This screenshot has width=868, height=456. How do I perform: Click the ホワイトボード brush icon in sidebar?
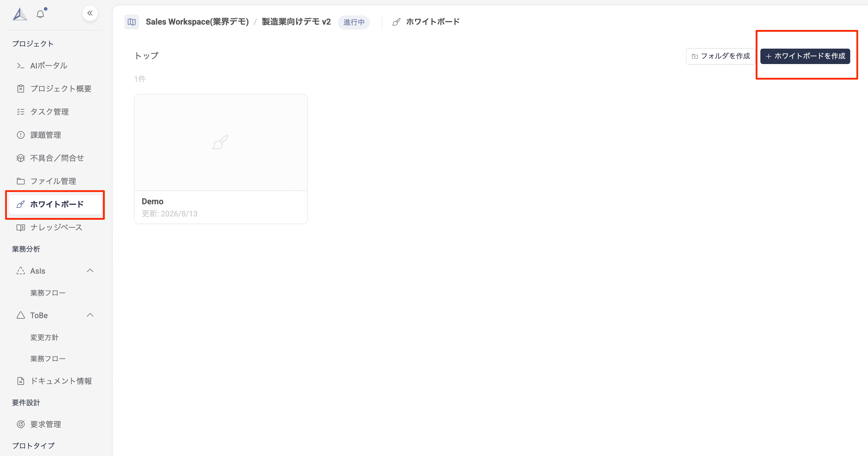click(20, 204)
